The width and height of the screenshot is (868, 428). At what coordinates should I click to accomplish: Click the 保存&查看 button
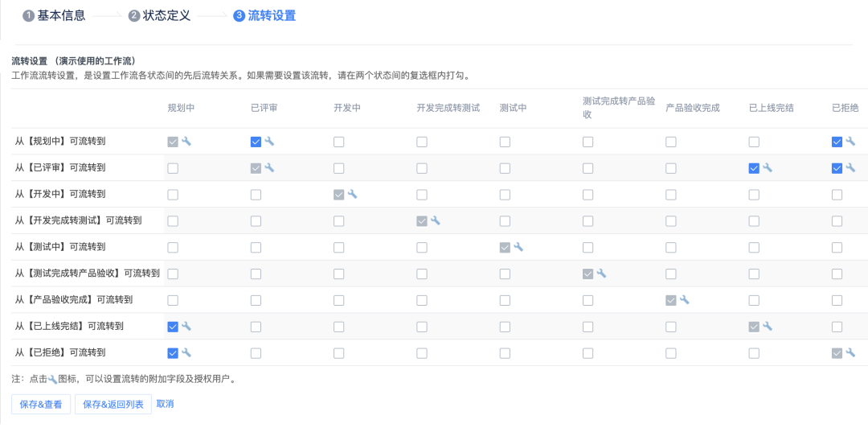(41, 404)
